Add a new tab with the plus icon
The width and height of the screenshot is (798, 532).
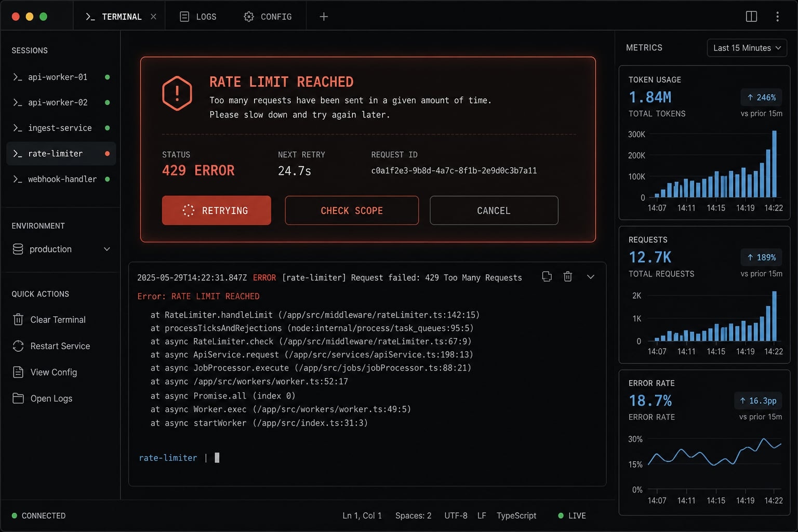[324, 17]
